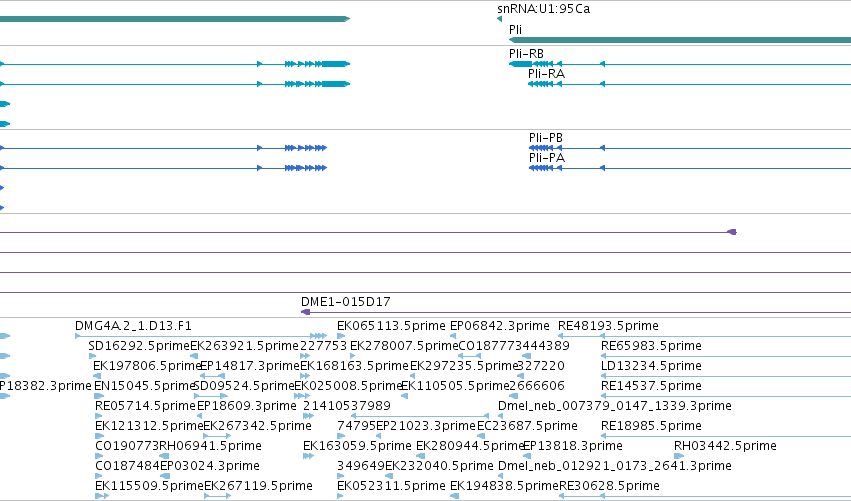Select EK025008.5prime EST label
Image resolution: width=851 pixels, height=501 pixels.
347,386
